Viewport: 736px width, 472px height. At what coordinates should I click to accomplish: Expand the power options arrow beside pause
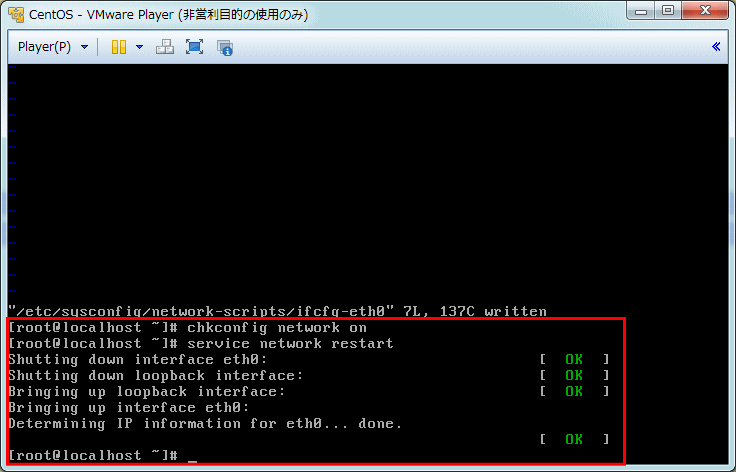(139, 47)
